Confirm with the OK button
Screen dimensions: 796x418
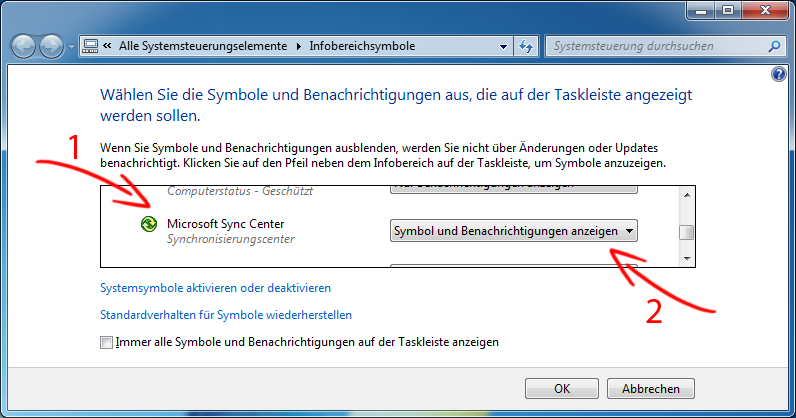pos(562,389)
